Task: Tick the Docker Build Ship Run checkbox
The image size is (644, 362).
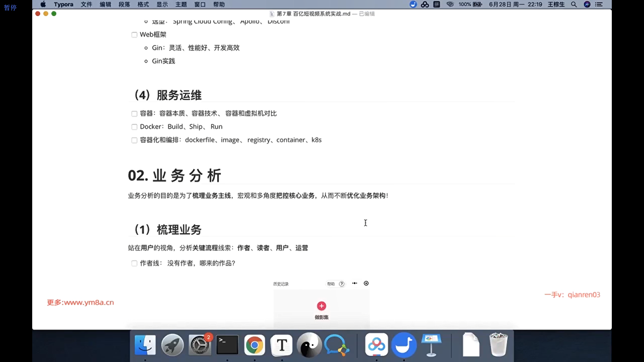Action: [x=135, y=127]
